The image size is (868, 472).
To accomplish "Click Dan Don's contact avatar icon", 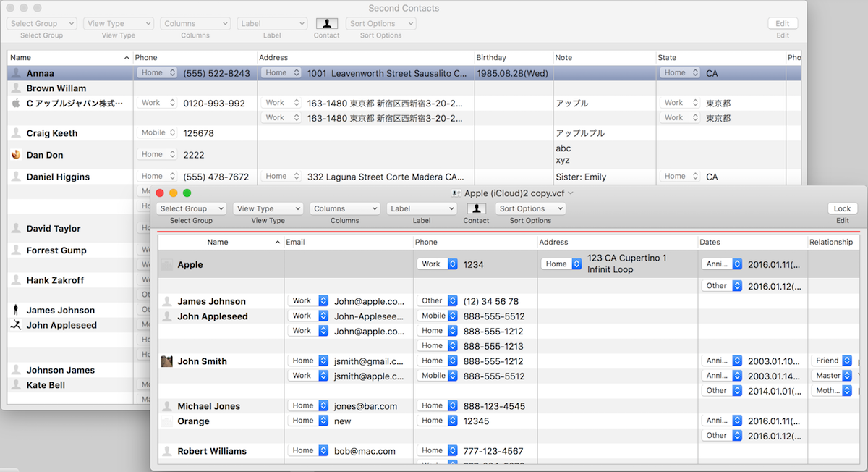I will click(16, 154).
